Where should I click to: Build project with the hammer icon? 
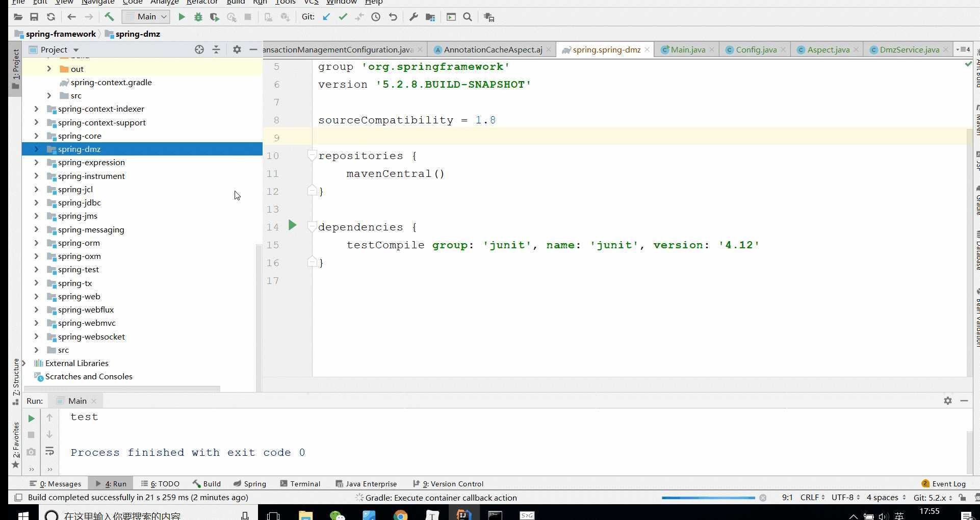[x=109, y=17]
